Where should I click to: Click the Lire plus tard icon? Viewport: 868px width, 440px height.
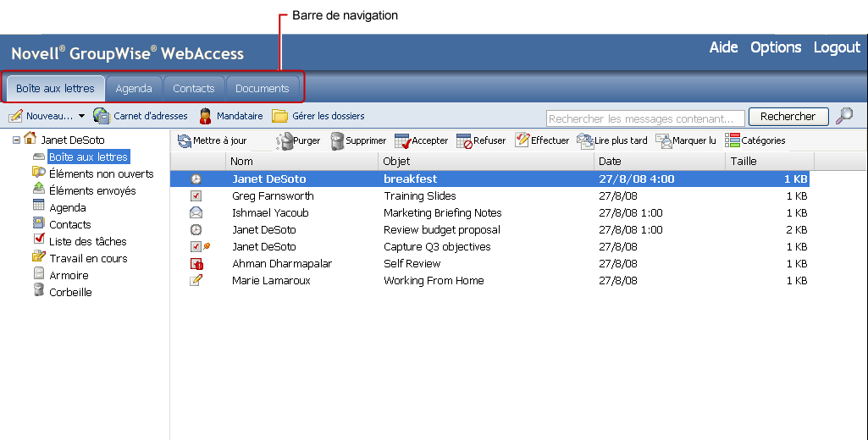coord(585,140)
